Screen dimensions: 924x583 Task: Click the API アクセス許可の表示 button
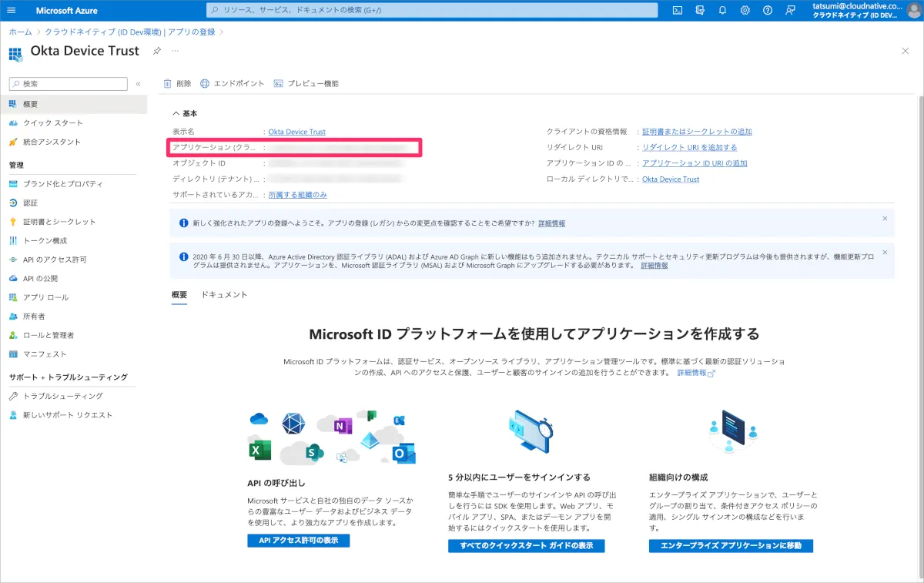(x=299, y=541)
